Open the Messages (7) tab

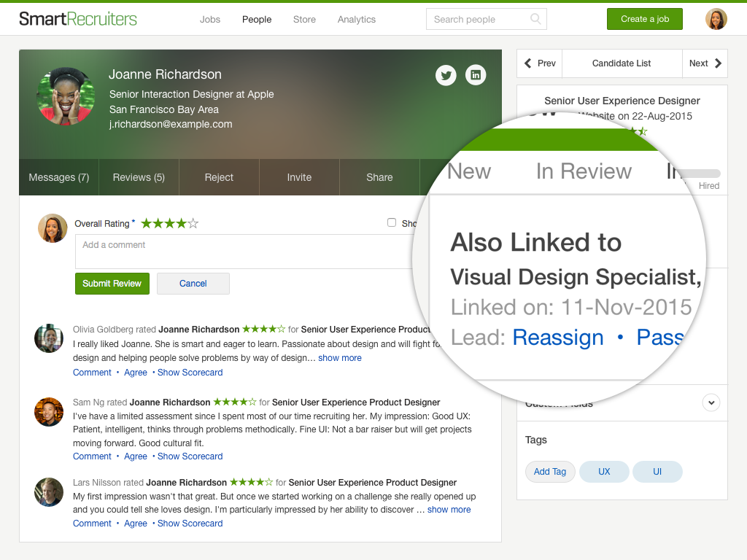point(59,177)
